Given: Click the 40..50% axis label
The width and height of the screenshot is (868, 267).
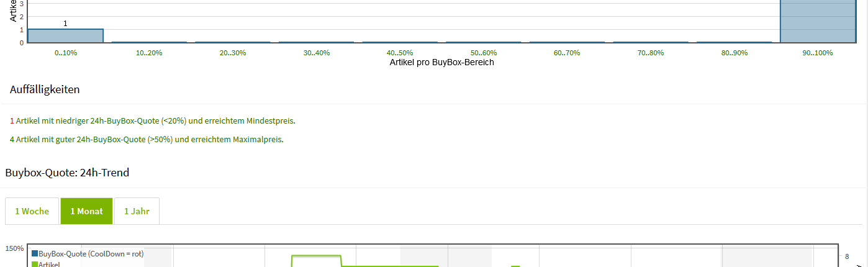Looking at the screenshot, I should click(x=400, y=53).
